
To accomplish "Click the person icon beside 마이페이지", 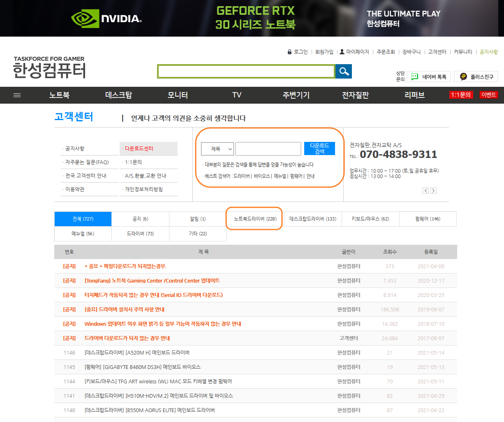I will (341, 52).
